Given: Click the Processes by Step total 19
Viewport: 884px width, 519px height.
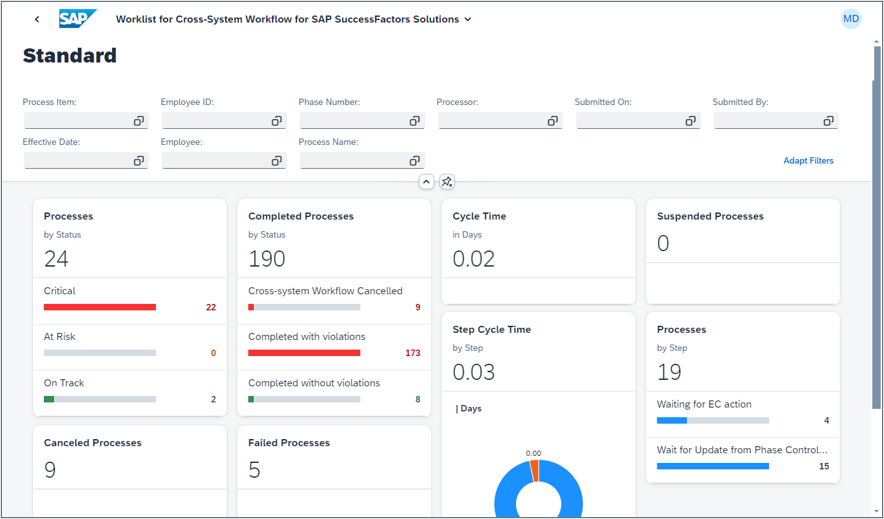Looking at the screenshot, I should pyautogui.click(x=669, y=372).
